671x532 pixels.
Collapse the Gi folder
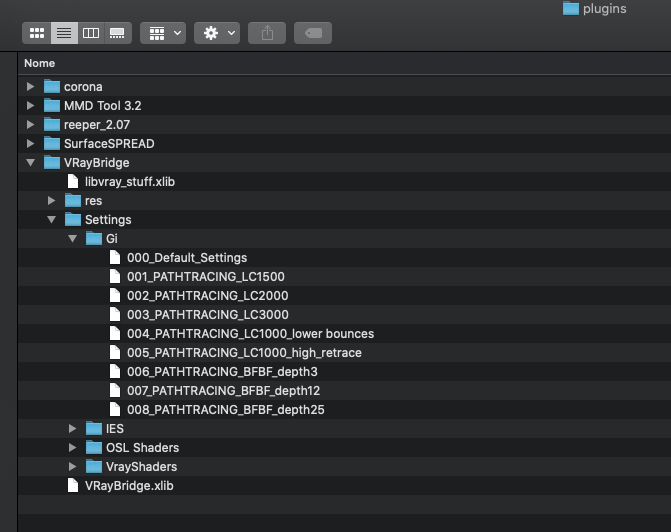(72, 238)
